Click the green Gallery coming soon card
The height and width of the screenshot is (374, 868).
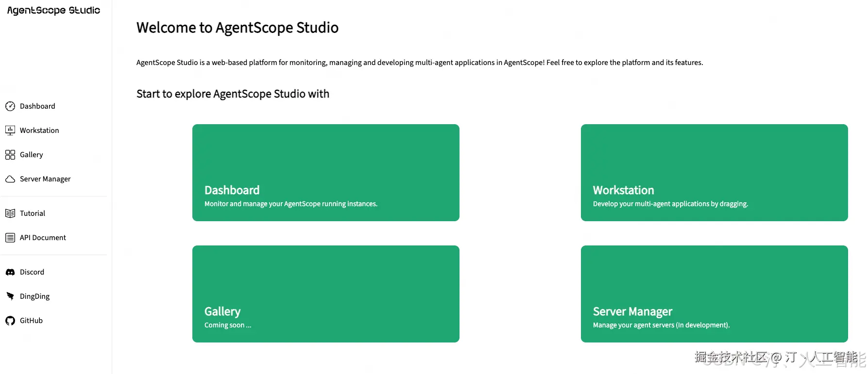click(326, 294)
